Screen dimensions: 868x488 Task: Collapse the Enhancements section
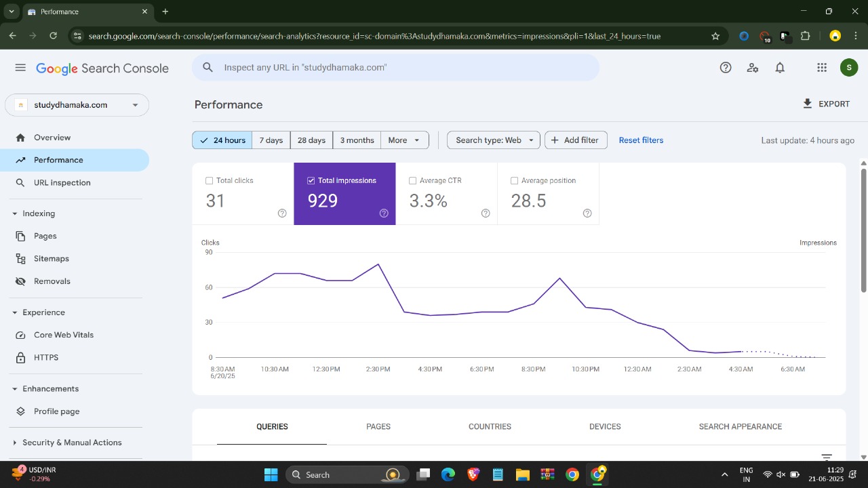15,389
